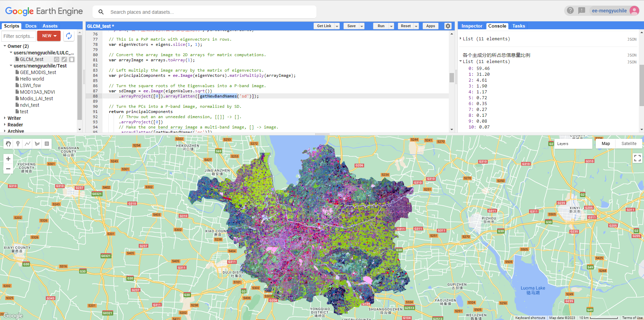Zoom in on the map
Image resolution: width=644 pixels, height=320 pixels.
pos(8,159)
